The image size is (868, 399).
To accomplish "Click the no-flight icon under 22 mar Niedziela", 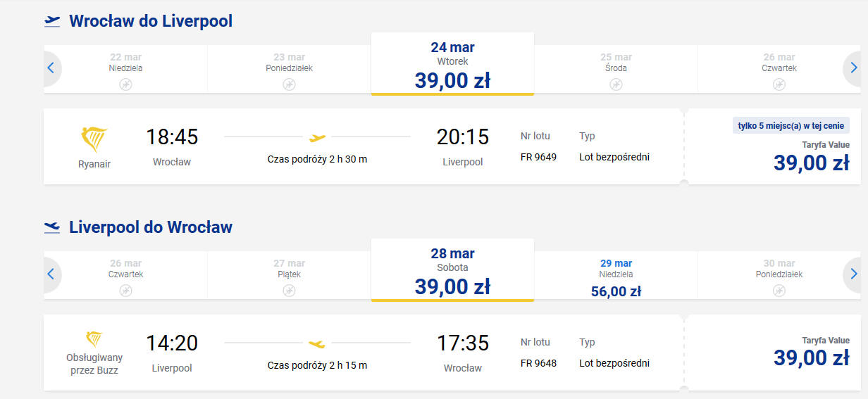I will tap(125, 84).
